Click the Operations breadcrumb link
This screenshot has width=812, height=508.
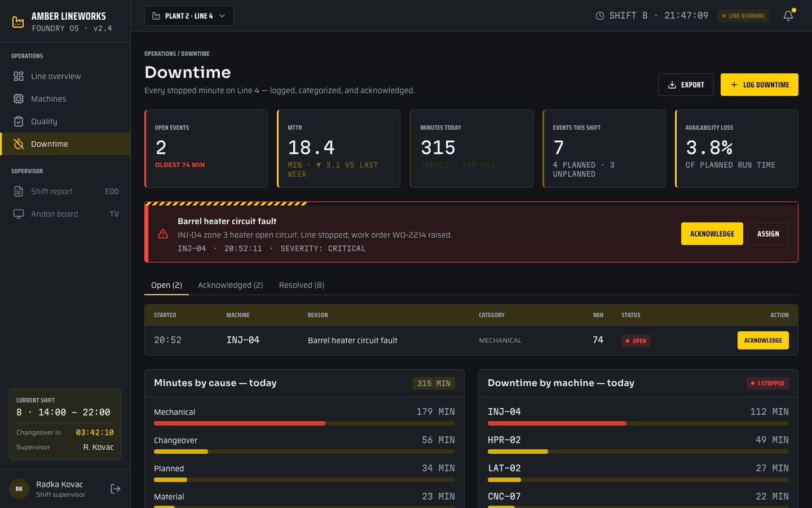[x=160, y=54]
